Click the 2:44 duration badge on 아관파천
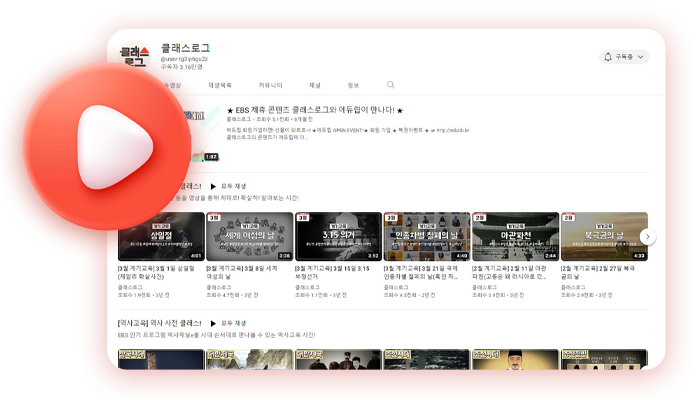This screenshot has height=400, width=700. [550, 256]
